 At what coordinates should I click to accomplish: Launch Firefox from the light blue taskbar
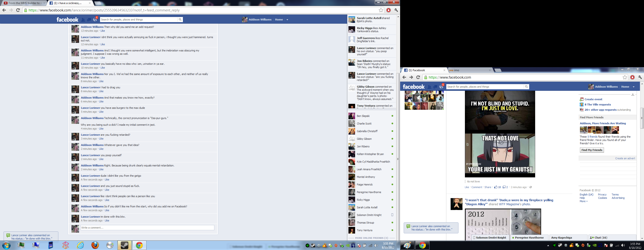coord(95,245)
